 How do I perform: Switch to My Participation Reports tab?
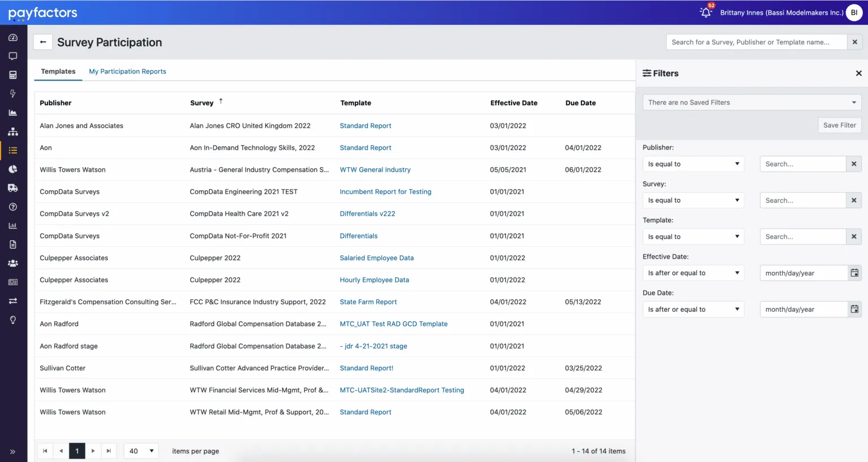128,72
